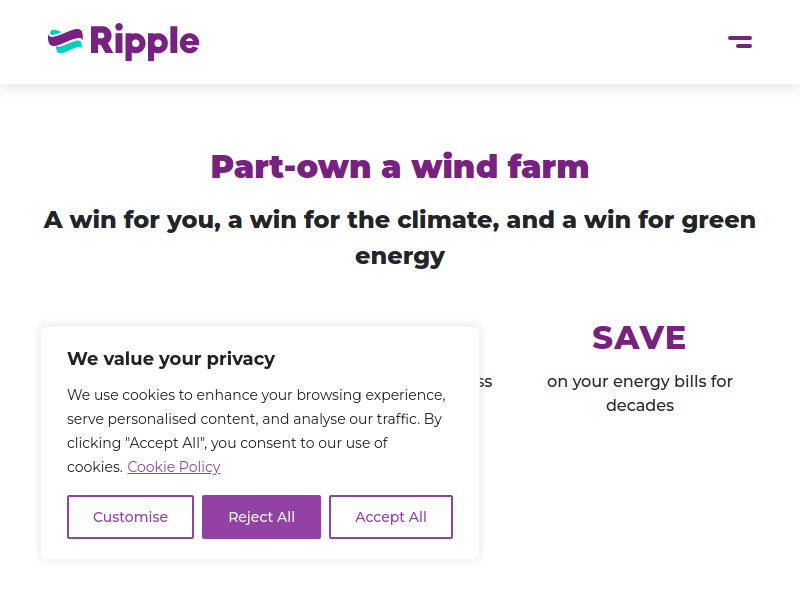Click the empty white header bar area
Screen dimensions: 800x600
pyautogui.click(x=459, y=42)
